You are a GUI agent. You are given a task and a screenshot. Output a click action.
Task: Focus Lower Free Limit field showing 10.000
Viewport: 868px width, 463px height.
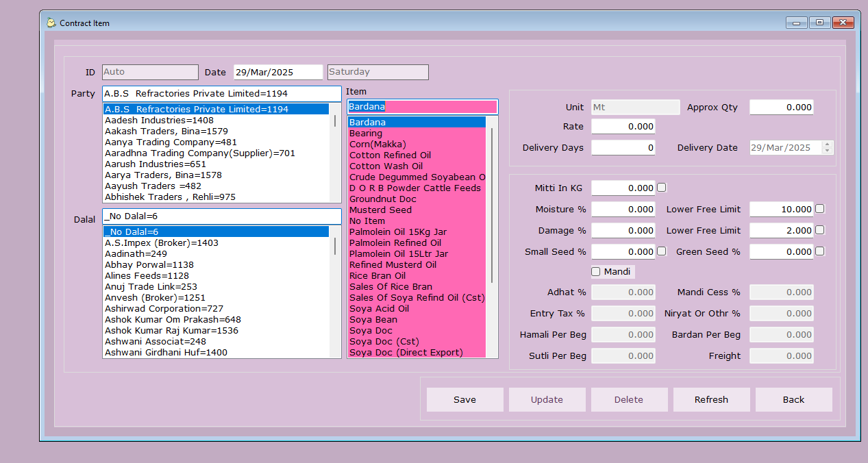(x=782, y=209)
